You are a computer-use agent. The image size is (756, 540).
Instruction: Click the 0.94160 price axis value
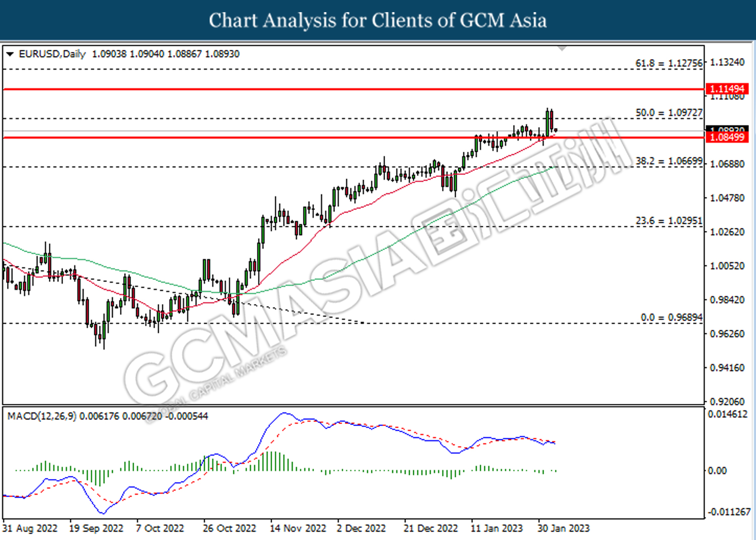(x=727, y=368)
